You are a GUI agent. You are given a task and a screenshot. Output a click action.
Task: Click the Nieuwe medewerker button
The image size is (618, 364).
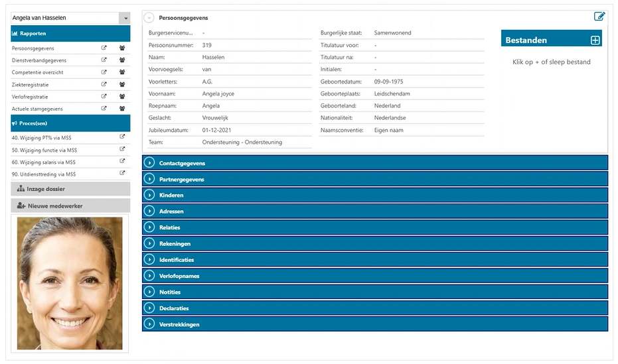(x=70, y=206)
